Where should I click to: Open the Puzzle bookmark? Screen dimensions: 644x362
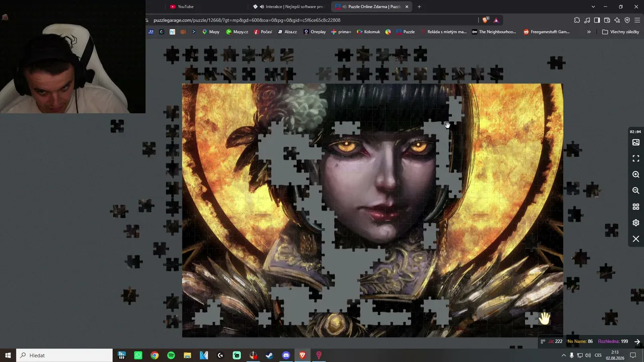tap(406, 32)
